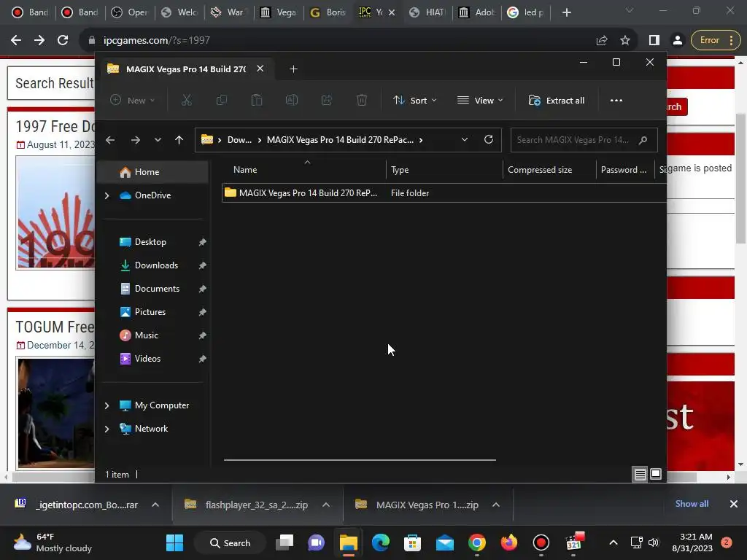
Task: Select MAGIX Vegas Pro 14 Build Explorer tab
Action: pyautogui.click(x=185, y=69)
